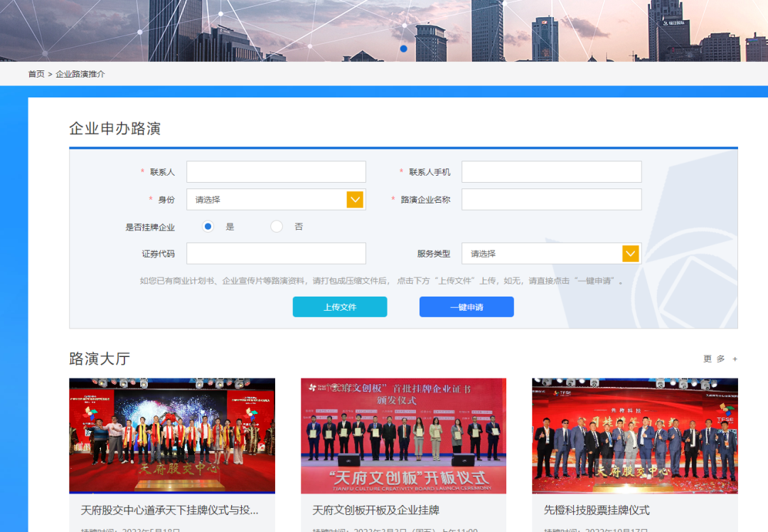The image size is (768, 532).
Task: Click the 企业申办路演 heading
Action: click(115, 128)
